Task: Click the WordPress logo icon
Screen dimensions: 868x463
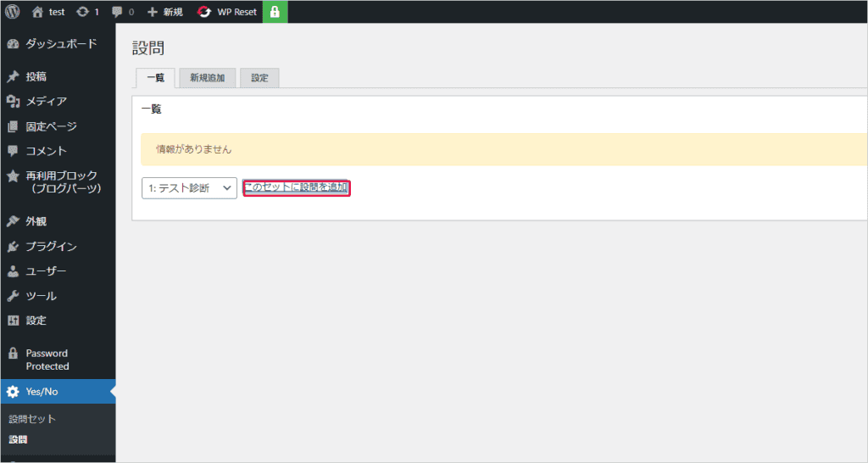Action: point(12,12)
